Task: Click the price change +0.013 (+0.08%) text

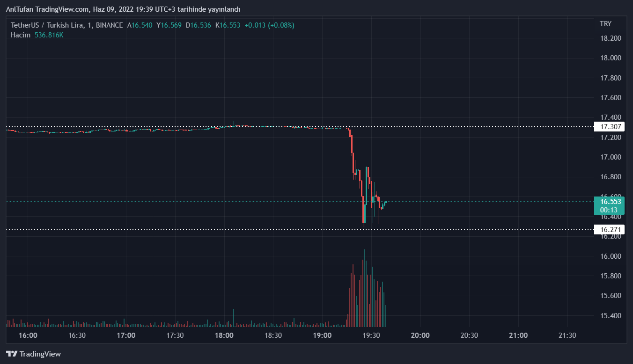Action: click(269, 25)
